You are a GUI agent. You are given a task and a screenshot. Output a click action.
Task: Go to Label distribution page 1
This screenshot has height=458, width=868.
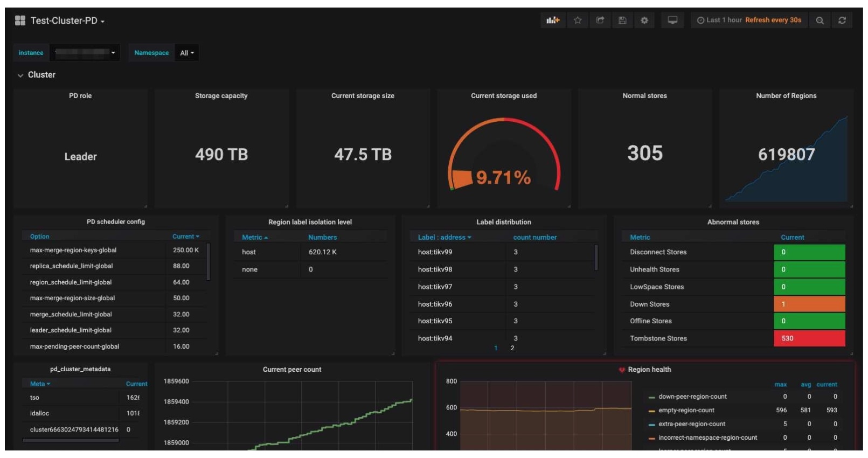[x=496, y=348]
